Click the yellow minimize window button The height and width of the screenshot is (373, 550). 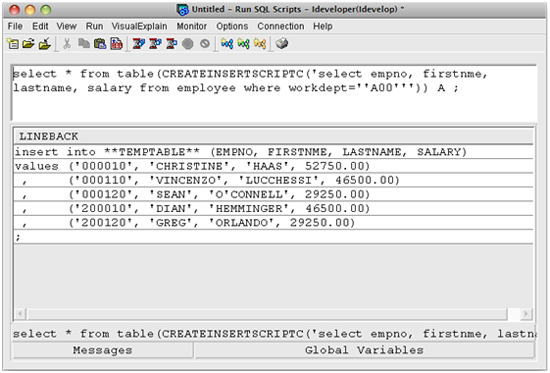pyautogui.click(x=30, y=9)
